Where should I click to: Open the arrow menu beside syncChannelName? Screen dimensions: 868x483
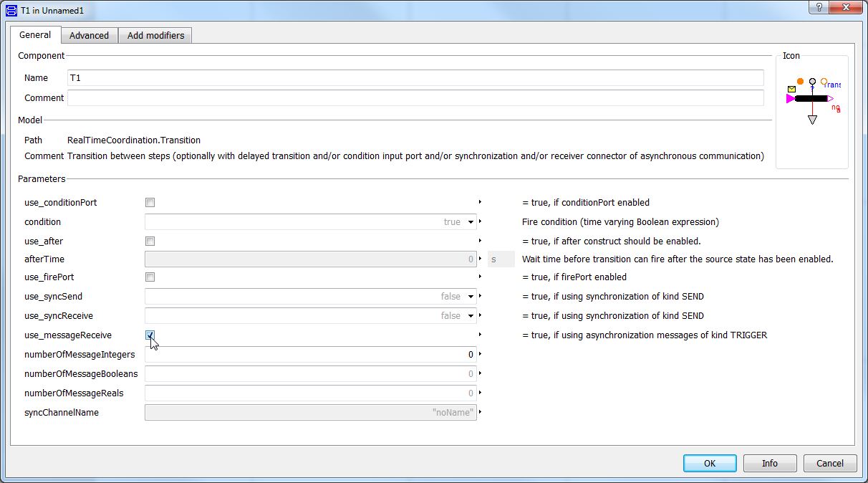click(x=480, y=412)
